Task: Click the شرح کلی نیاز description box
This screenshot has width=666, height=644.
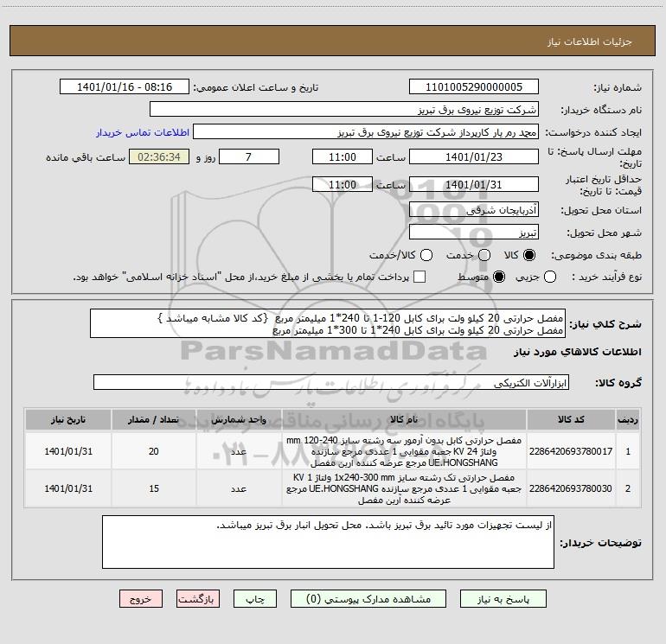Action: pyautogui.click(x=328, y=324)
